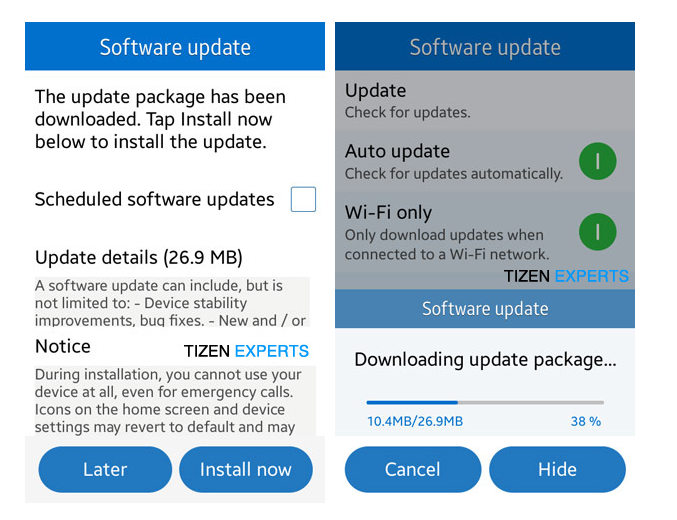Select the Auto update menu row text
677x520 pixels.
tap(453, 161)
